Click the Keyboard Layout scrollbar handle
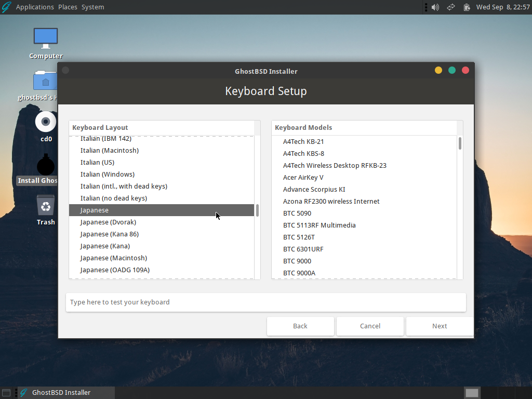Screen dimensions: 532x399 tap(257, 210)
